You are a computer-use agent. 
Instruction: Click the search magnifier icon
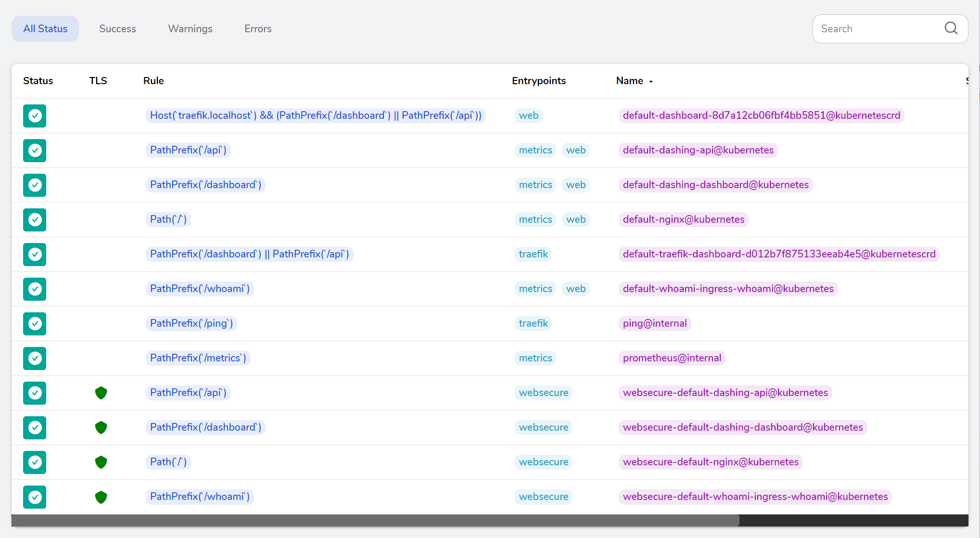click(951, 28)
